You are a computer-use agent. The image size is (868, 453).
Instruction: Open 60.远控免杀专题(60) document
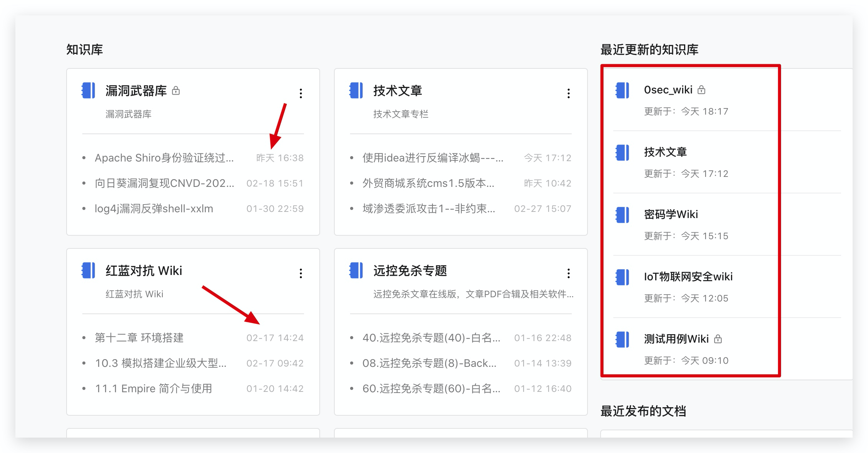431,388
